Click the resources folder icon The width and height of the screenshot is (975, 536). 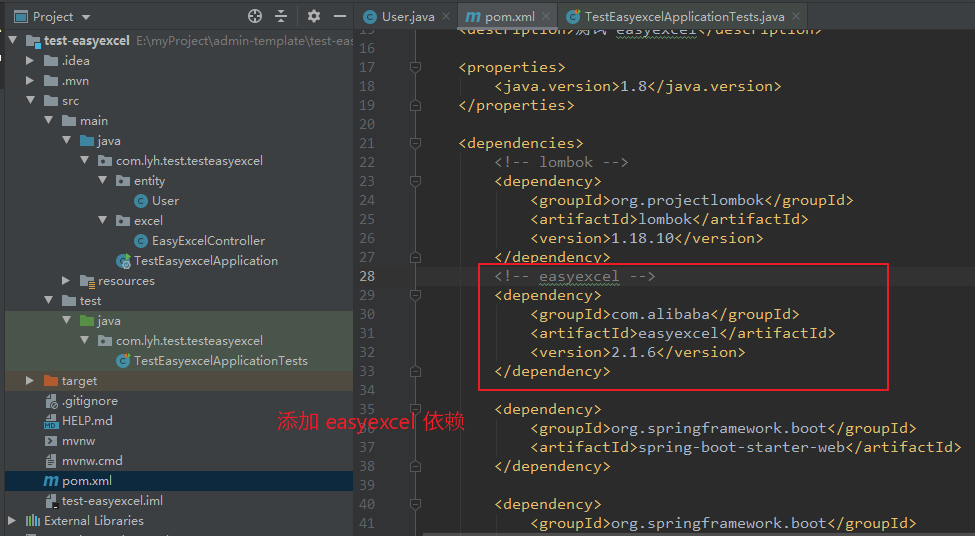click(87, 281)
